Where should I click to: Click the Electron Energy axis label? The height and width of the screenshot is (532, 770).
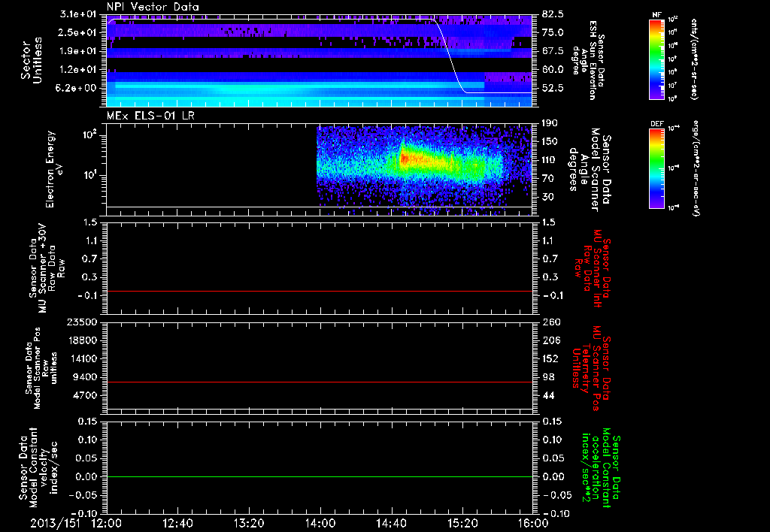click(x=55, y=169)
